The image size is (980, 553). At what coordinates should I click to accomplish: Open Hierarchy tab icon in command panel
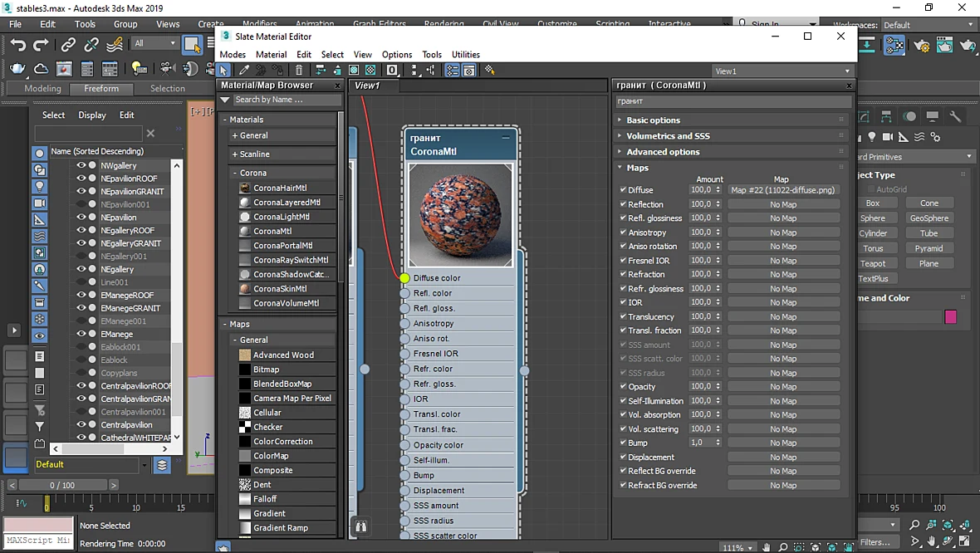(x=886, y=116)
